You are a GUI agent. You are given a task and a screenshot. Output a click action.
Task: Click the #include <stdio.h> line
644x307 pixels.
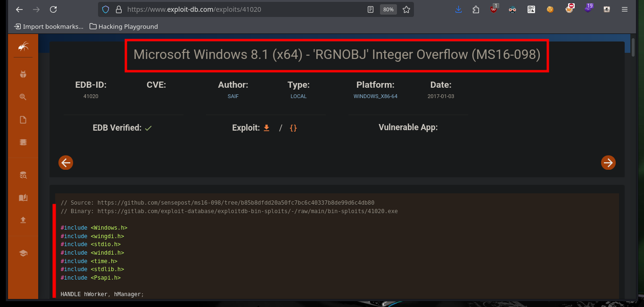pos(91,244)
